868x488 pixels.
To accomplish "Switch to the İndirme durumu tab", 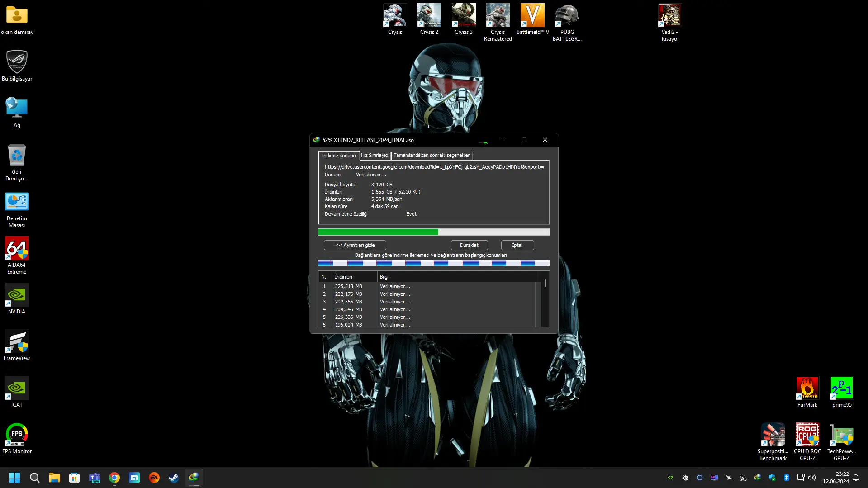I will pos(339,156).
